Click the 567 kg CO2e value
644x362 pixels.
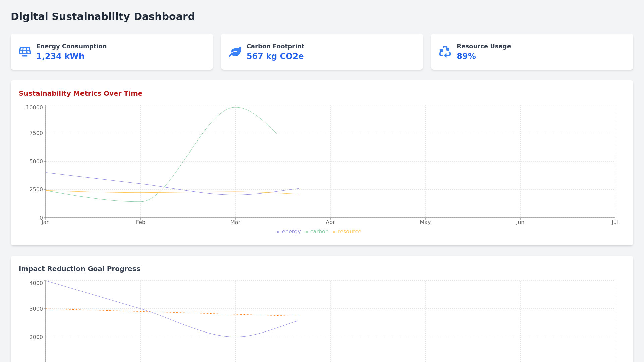(275, 56)
